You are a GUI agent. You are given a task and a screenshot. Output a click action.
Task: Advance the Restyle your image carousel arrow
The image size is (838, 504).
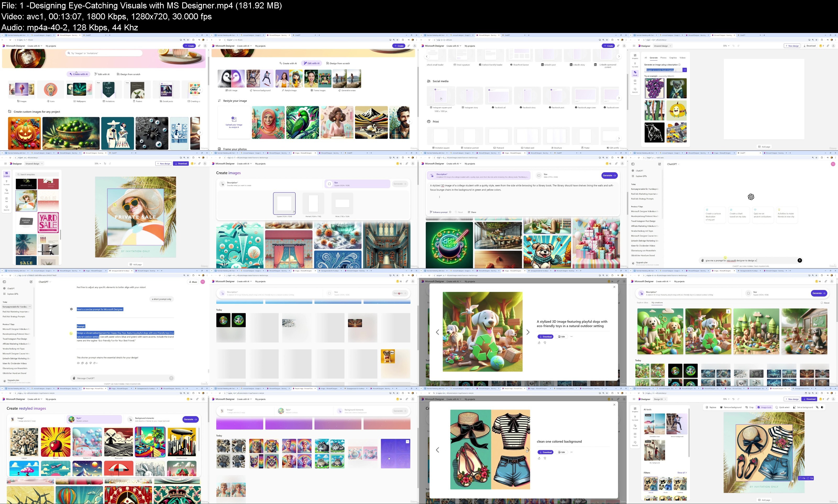coord(409,121)
